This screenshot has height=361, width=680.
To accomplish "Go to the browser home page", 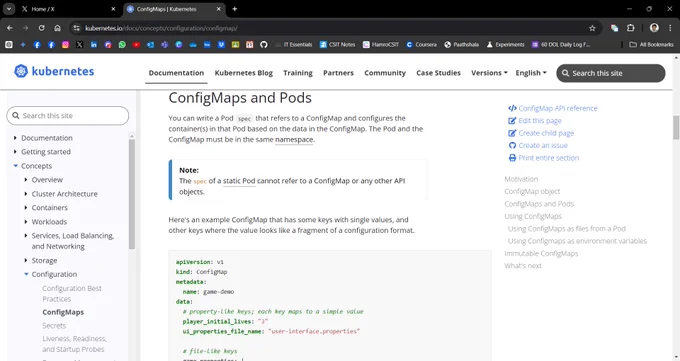I will tap(57, 28).
